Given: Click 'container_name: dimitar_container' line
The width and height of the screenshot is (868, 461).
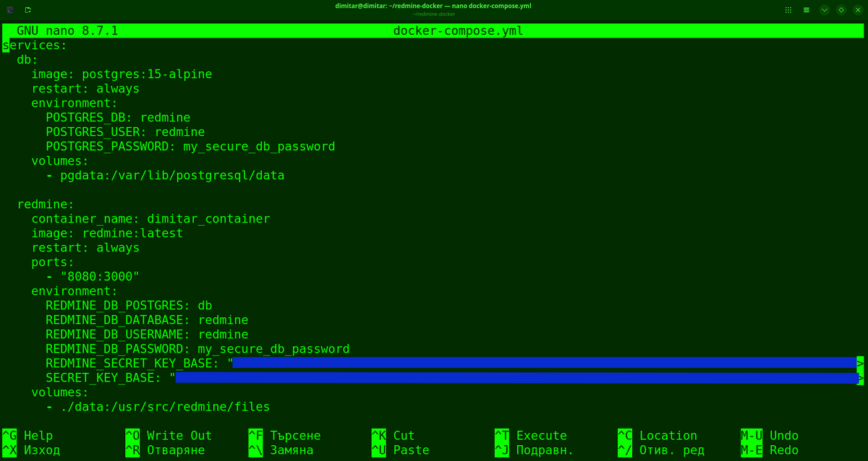Looking at the screenshot, I should pyautogui.click(x=150, y=219).
